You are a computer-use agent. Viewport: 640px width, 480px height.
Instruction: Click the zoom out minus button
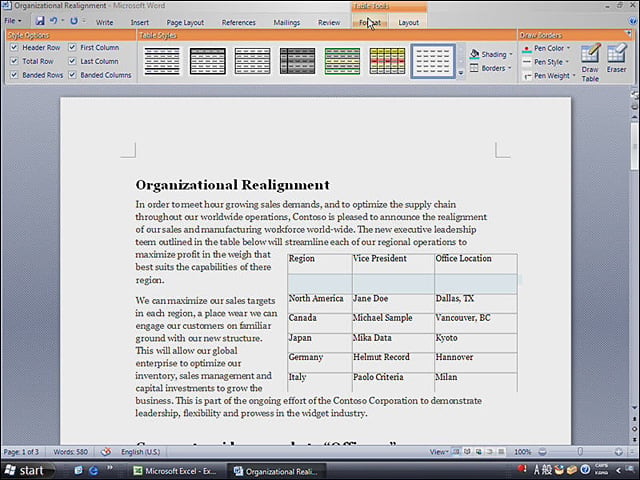[542, 452]
